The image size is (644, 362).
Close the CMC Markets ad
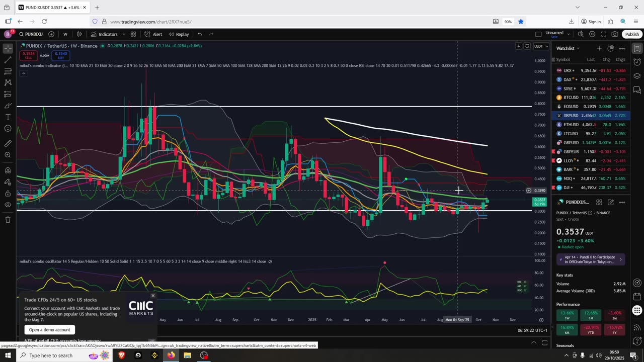153,296
